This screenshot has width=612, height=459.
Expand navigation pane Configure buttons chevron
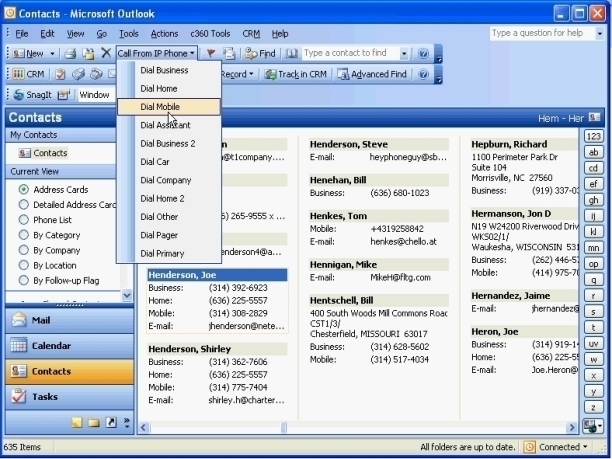(127, 422)
